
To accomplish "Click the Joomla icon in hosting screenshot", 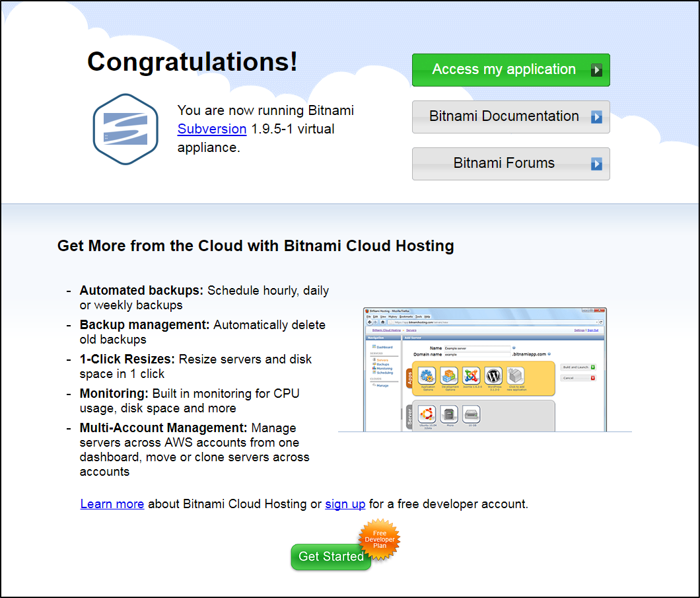I will pyautogui.click(x=471, y=376).
